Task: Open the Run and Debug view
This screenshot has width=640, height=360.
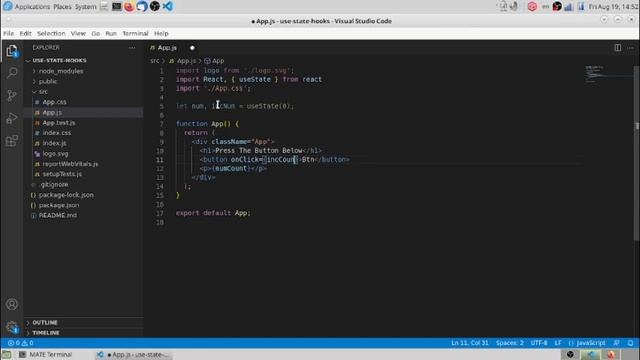Action: 12,118
